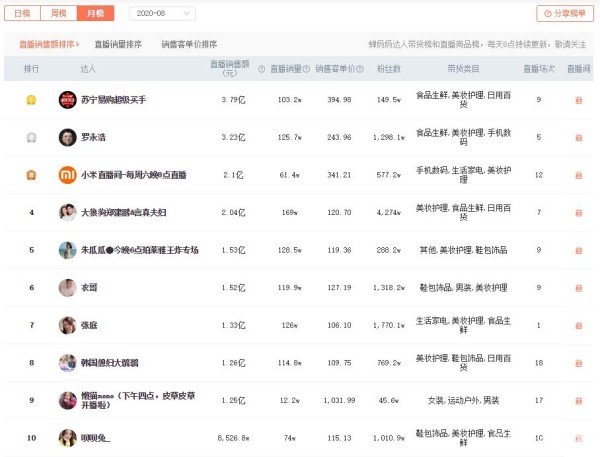Open 韩国媳妇大璐璐 avatar picture

(x=67, y=363)
